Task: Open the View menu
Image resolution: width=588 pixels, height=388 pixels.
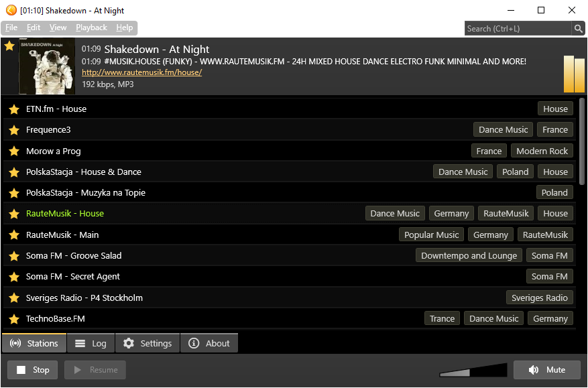Action: (58, 27)
